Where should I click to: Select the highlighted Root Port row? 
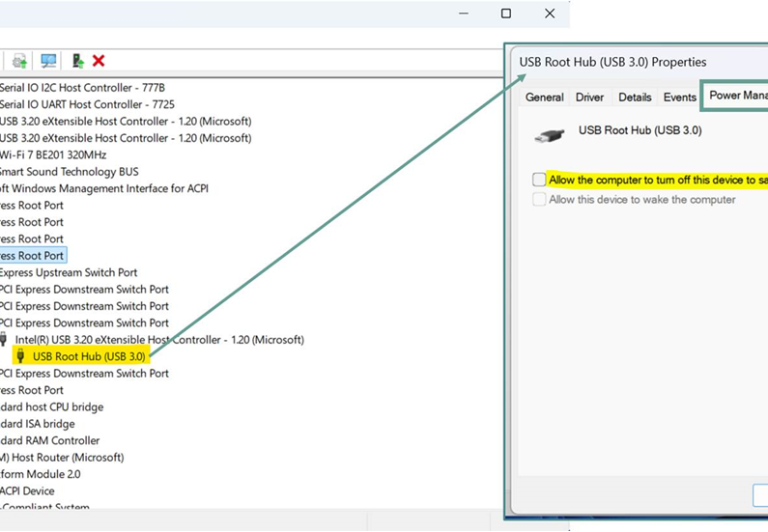point(33,256)
